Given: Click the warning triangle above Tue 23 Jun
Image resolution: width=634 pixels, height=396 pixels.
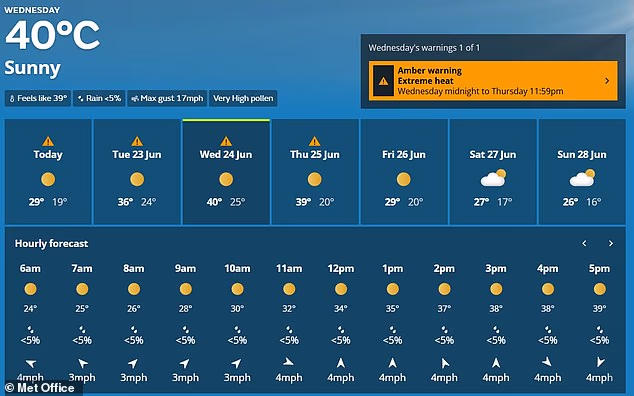Looking at the screenshot, I should (x=137, y=141).
